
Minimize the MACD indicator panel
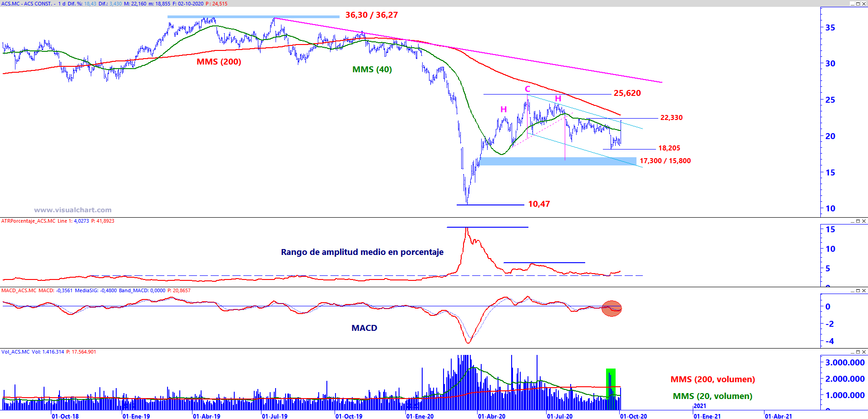point(852,290)
